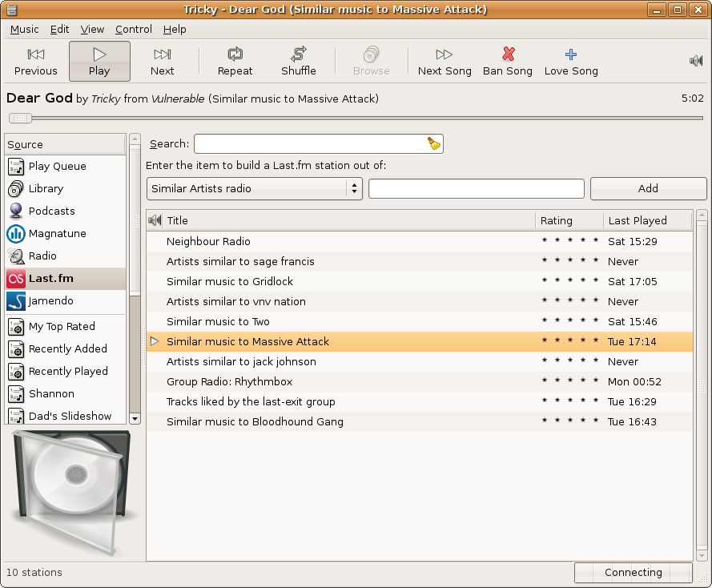Click the playing-indicator speaker column header
The image size is (712, 588).
click(x=155, y=220)
